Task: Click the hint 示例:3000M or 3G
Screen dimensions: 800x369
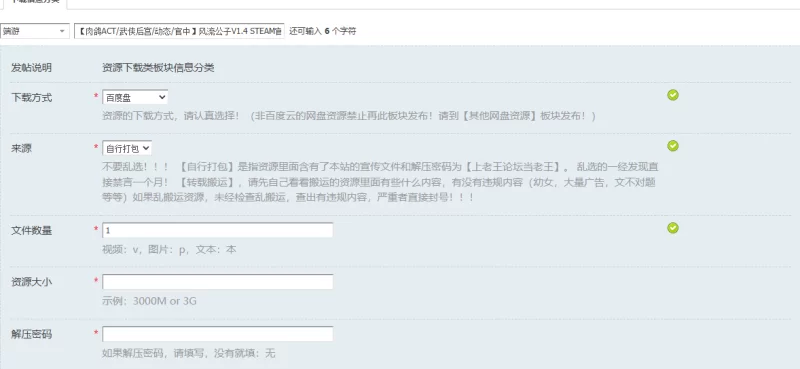Action: tap(149, 301)
